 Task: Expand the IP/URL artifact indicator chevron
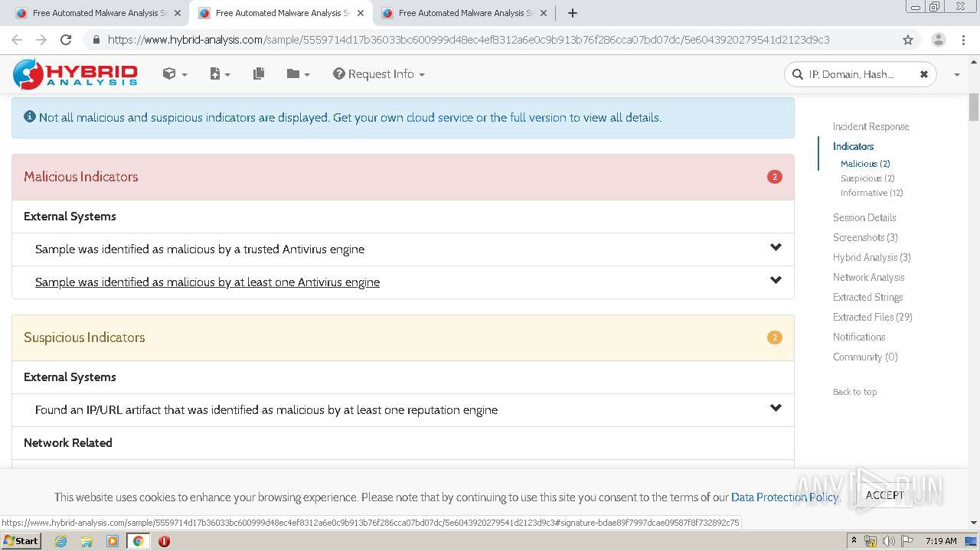[x=776, y=408]
